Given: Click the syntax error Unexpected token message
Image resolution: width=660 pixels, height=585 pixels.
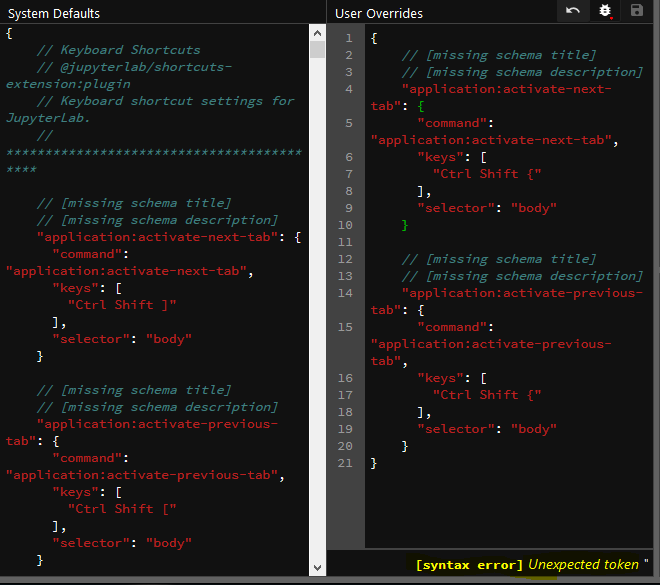Looking at the screenshot, I should pyautogui.click(x=532, y=564).
